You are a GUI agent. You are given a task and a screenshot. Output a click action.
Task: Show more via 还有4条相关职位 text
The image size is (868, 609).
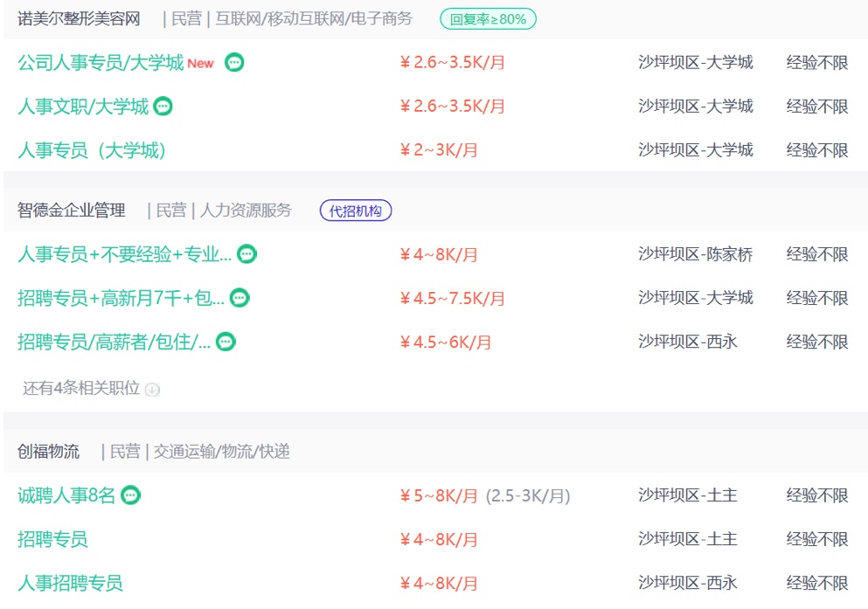coord(80,388)
